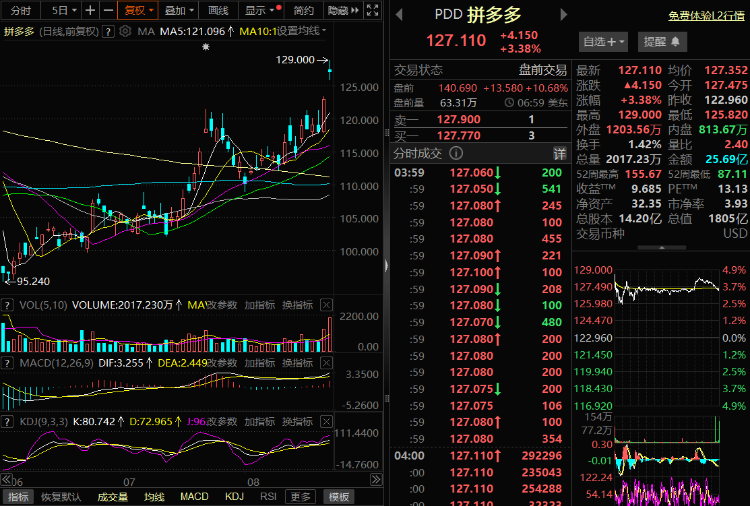Select KDJ indicator tab
This screenshot has height=506, width=750.
pos(234,497)
